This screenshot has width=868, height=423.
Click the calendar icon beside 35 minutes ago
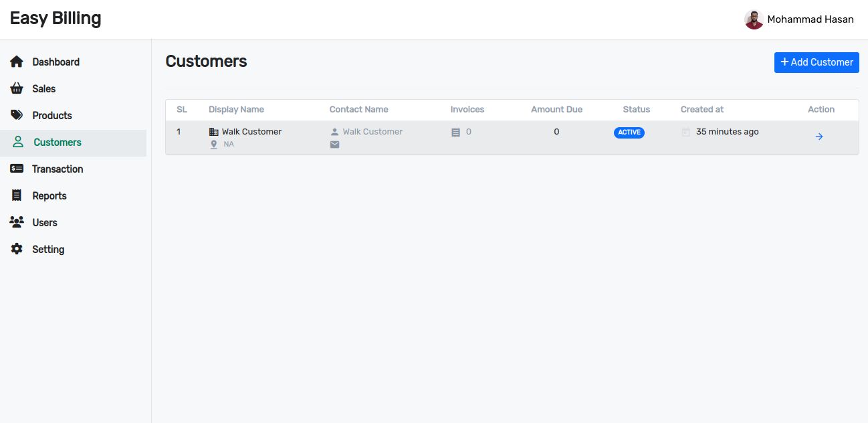click(685, 132)
